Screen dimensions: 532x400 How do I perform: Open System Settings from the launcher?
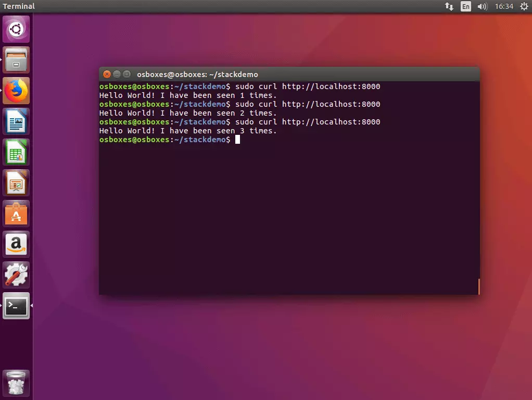click(16, 276)
